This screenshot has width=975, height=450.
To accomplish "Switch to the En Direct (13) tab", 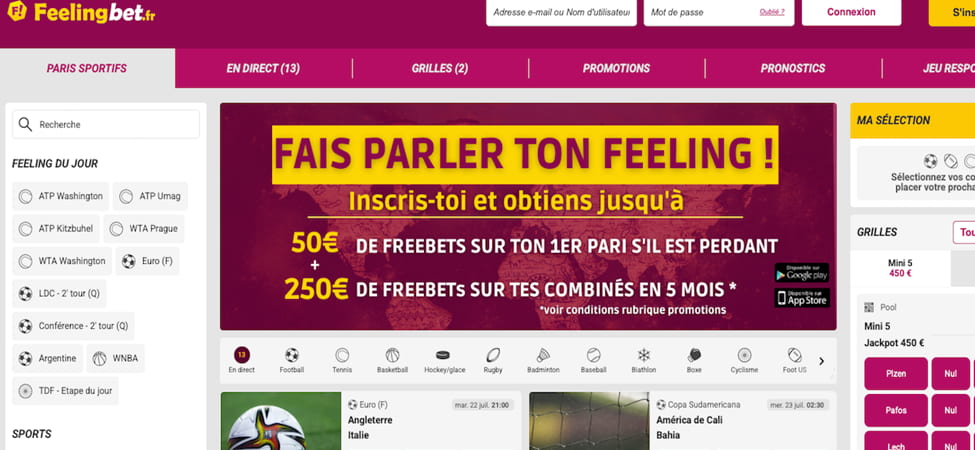I will click(263, 68).
